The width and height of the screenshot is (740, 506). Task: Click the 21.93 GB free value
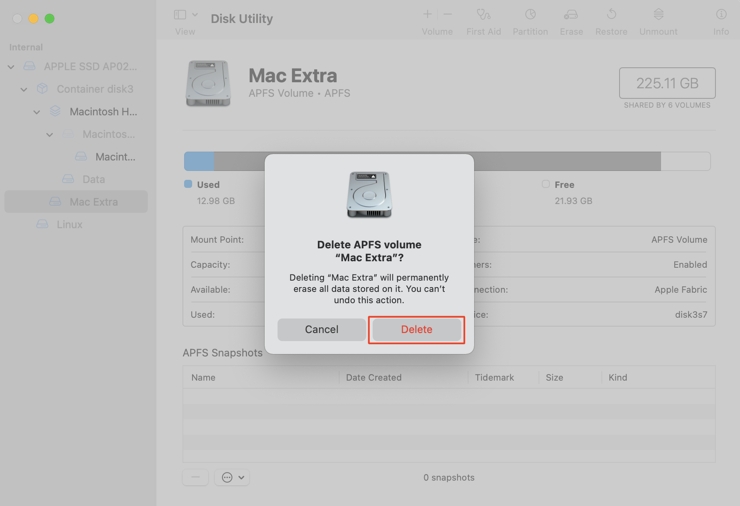click(x=573, y=201)
